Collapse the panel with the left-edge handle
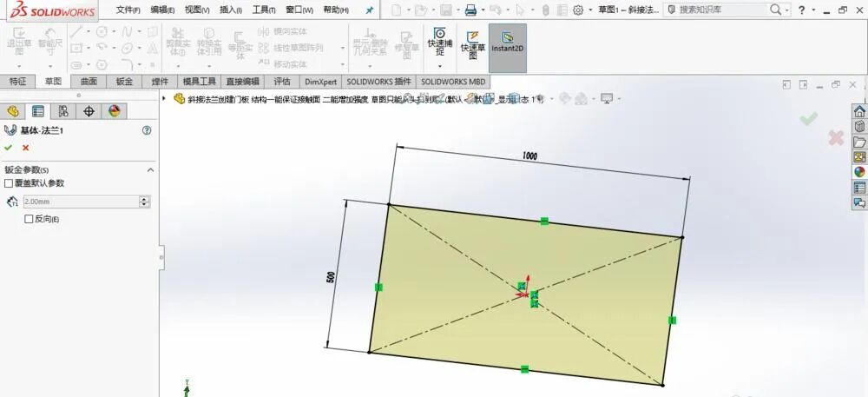868x397 pixels. pyautogui.click(x=161, y=257)
